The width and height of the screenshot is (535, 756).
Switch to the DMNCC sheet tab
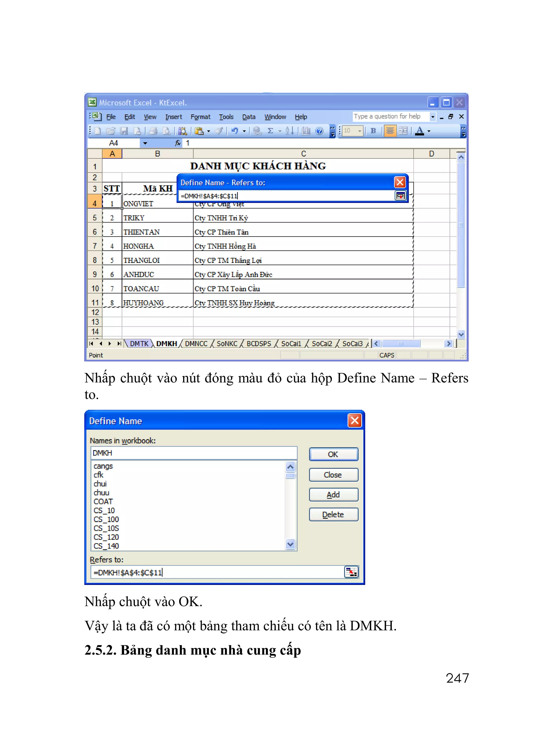coord(196,344)
